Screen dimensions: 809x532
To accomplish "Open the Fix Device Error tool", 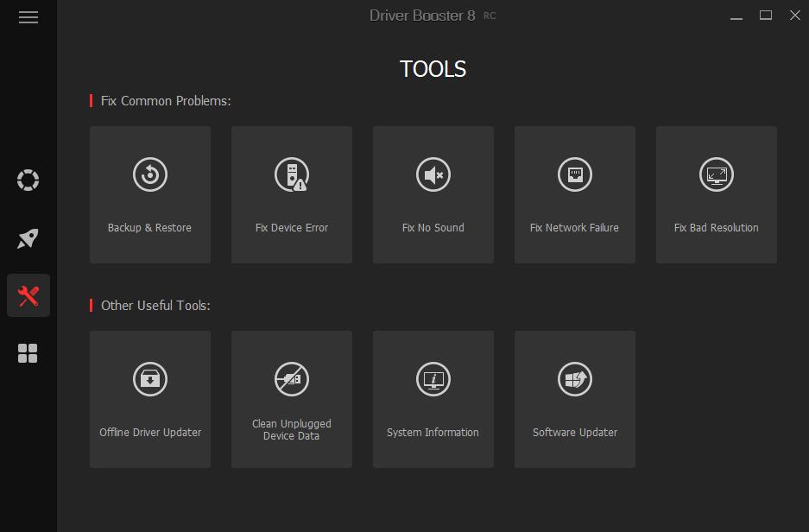I will pos(291,194).
